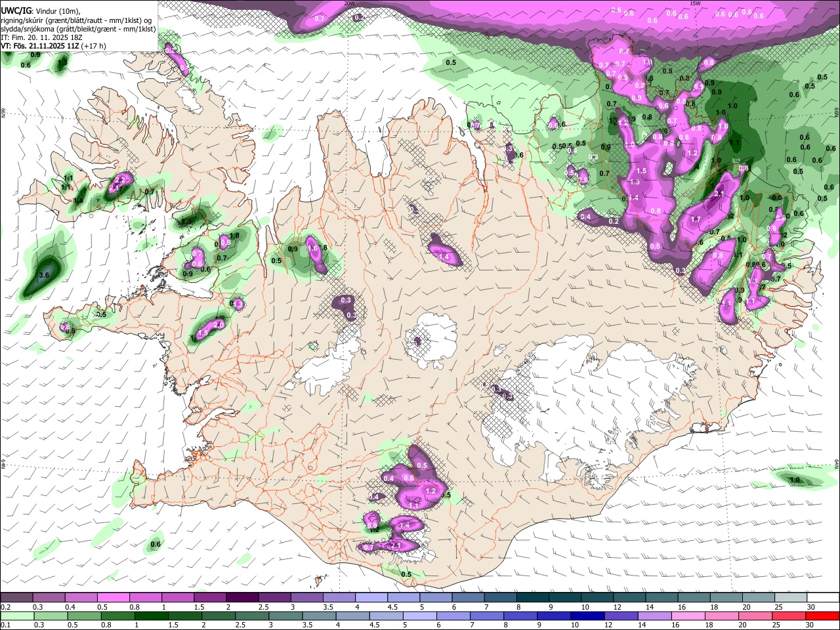Pick the bright red swatch ending rain scale
This screenshot has height=630, width=840.
[824, 616]
